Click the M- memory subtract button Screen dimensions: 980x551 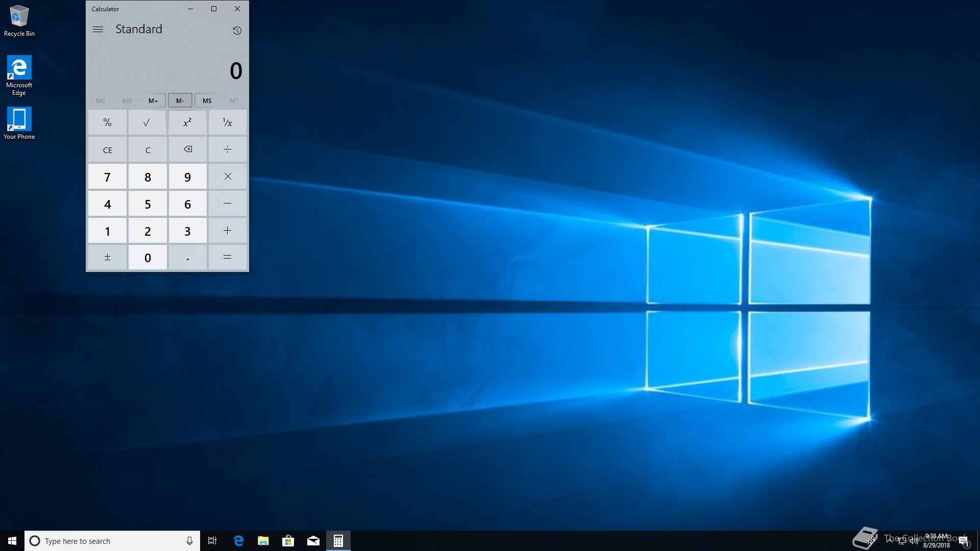(180, 101)
